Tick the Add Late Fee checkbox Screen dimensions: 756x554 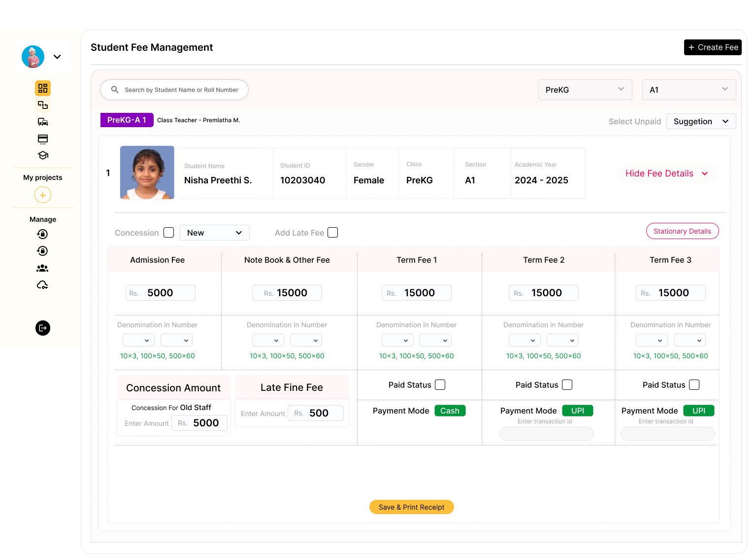coord(333,233)
